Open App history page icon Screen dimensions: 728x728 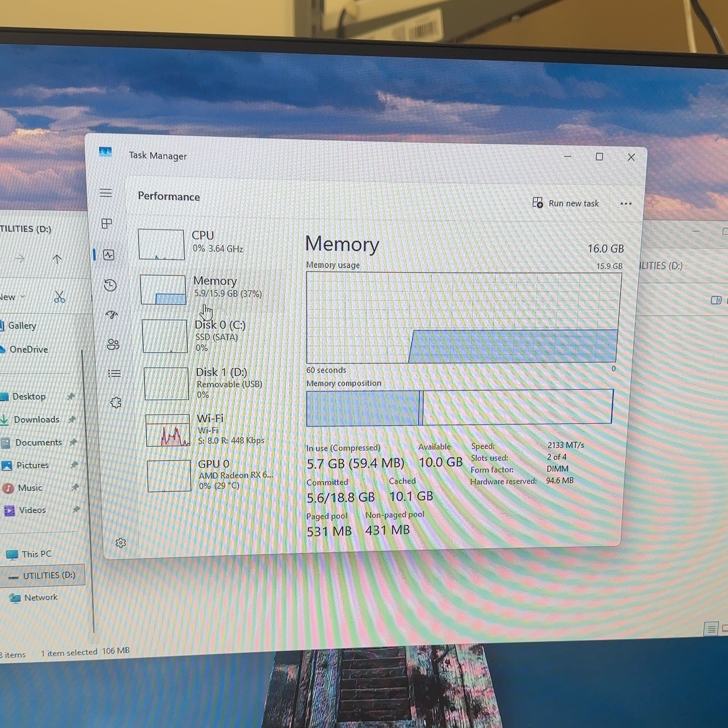[x=110, y=285]
